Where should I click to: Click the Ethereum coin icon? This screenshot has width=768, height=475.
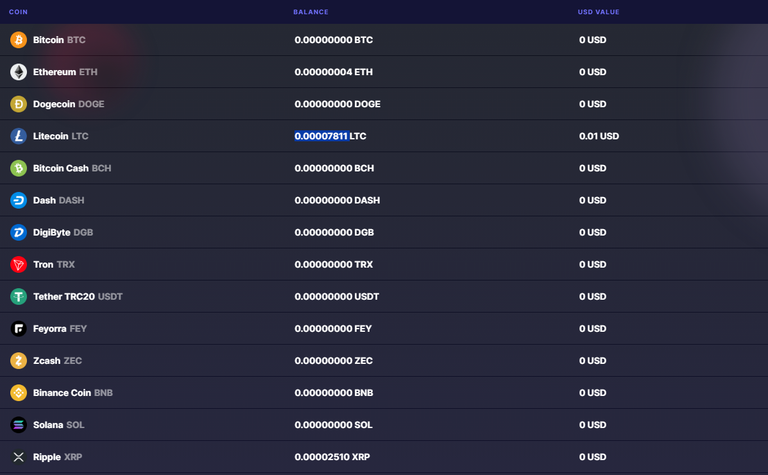coord(19,72)
